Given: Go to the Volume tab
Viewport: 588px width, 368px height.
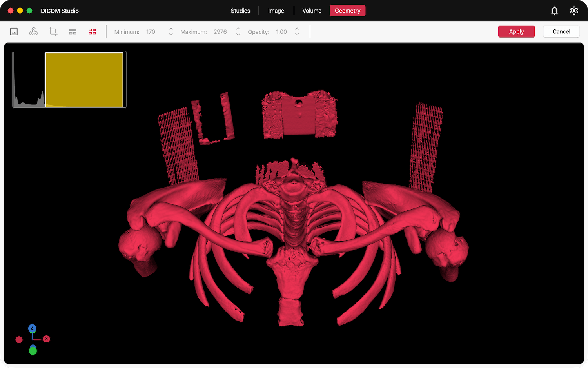Looking at the screenshot, I should pyautogui.click(x=312, y=11).
